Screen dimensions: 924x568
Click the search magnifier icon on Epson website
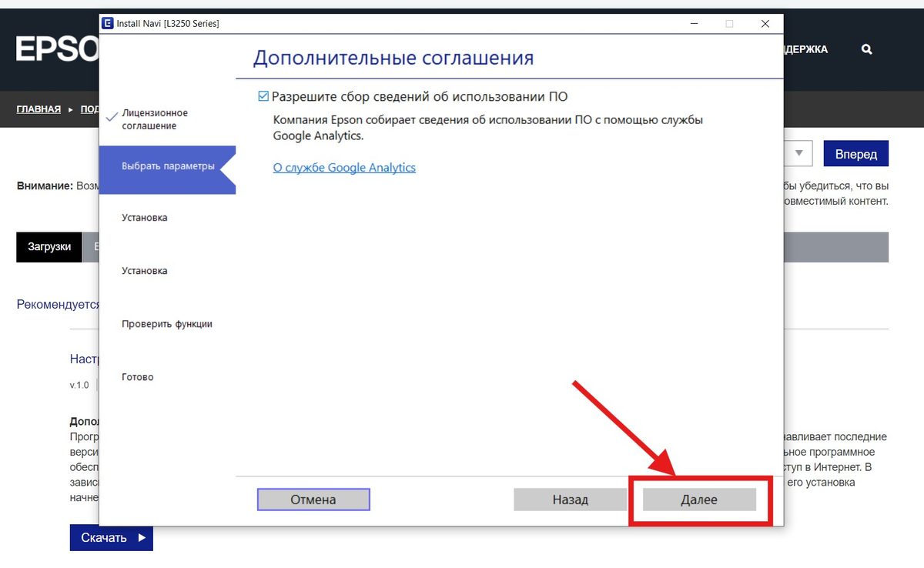[867, 49]
